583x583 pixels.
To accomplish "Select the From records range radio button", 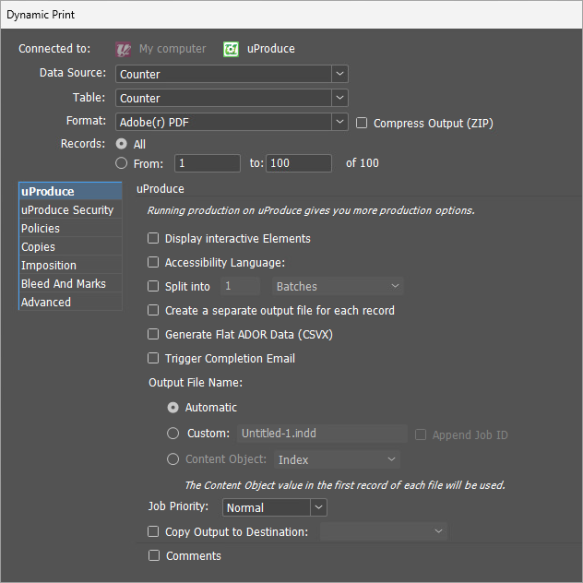I will (x=121, y=163).
